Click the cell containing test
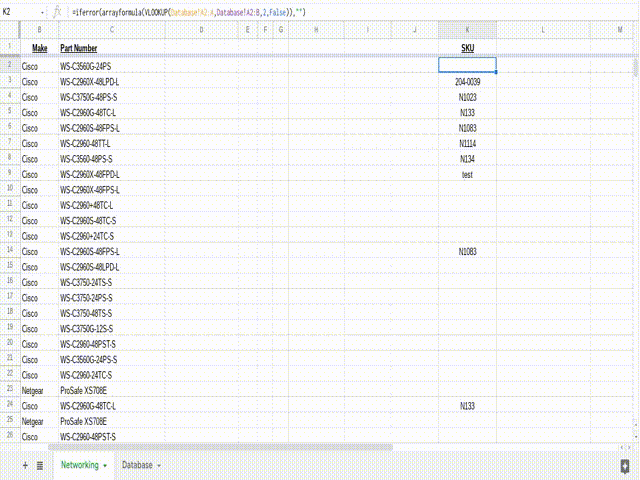This screenshot has width=640, height=480. (467, 175)
